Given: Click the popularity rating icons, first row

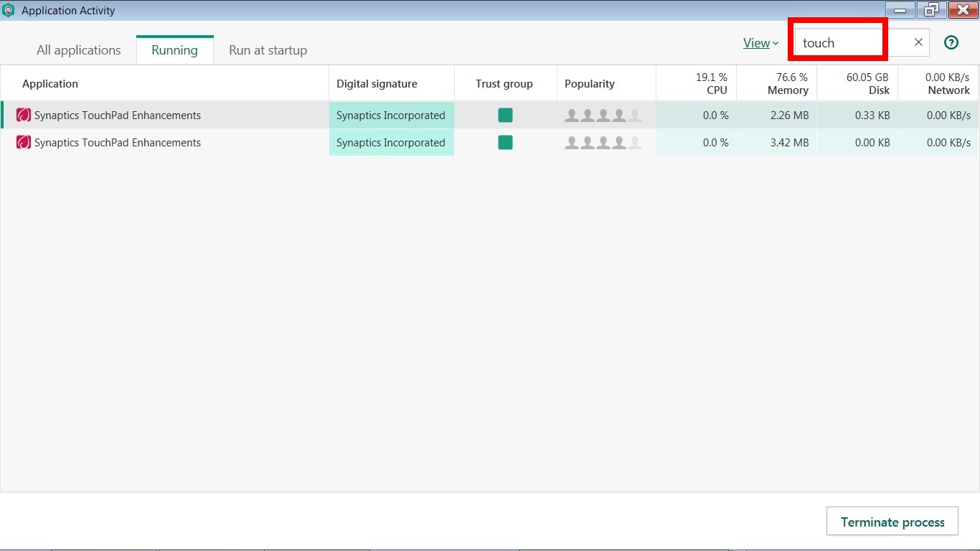Looking at the screenshot, I should tap(603, 115).
